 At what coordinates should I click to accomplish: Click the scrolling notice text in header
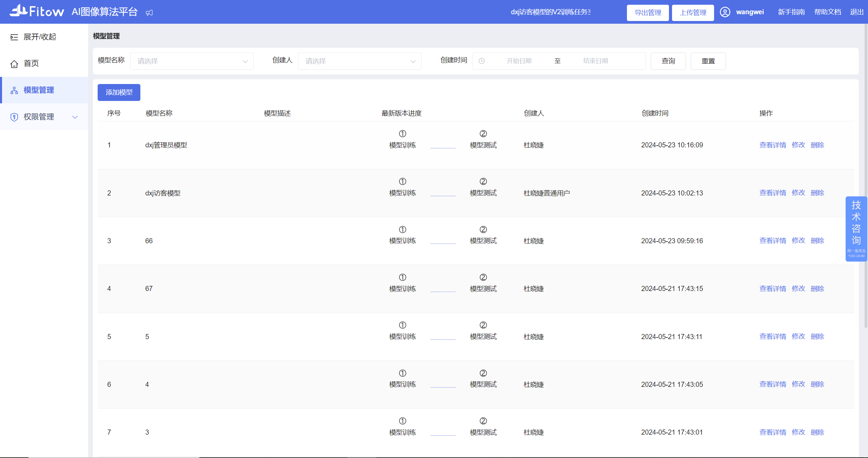[x=551, y=12]
